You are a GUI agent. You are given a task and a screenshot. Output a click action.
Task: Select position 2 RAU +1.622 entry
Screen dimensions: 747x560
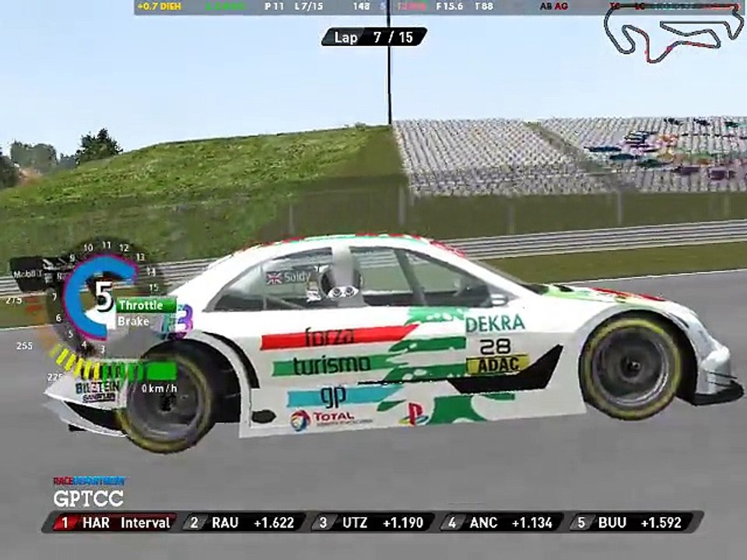[x=244, y=523]
